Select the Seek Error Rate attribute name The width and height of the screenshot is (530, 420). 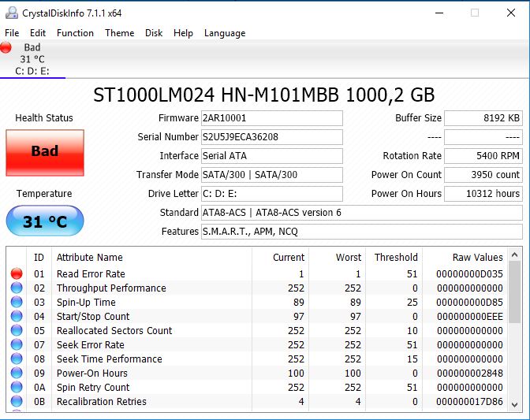tap(91, 344)
